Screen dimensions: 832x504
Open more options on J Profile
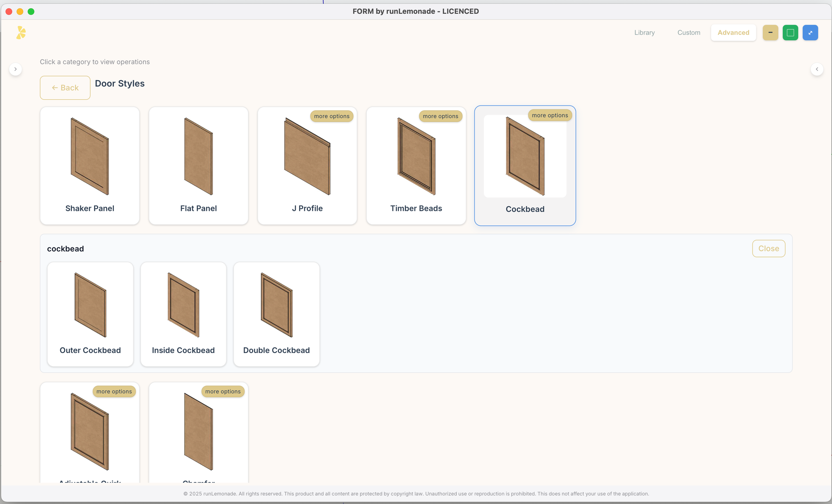pyautogui.click(x=332, y=116)
